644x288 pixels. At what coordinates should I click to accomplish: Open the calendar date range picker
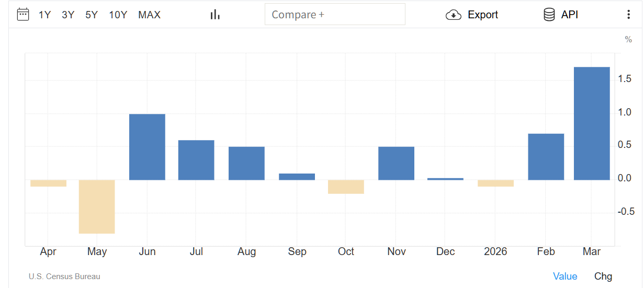pos(23,15)
